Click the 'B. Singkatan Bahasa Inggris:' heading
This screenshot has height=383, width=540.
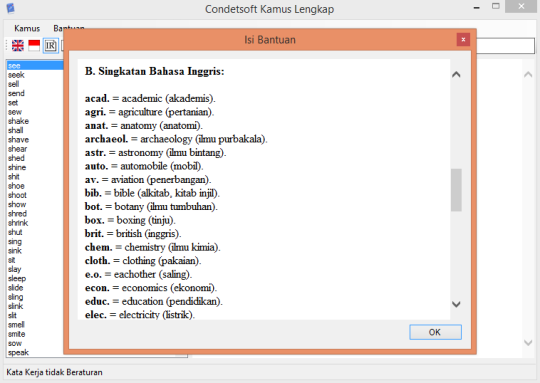coord(155,71)
